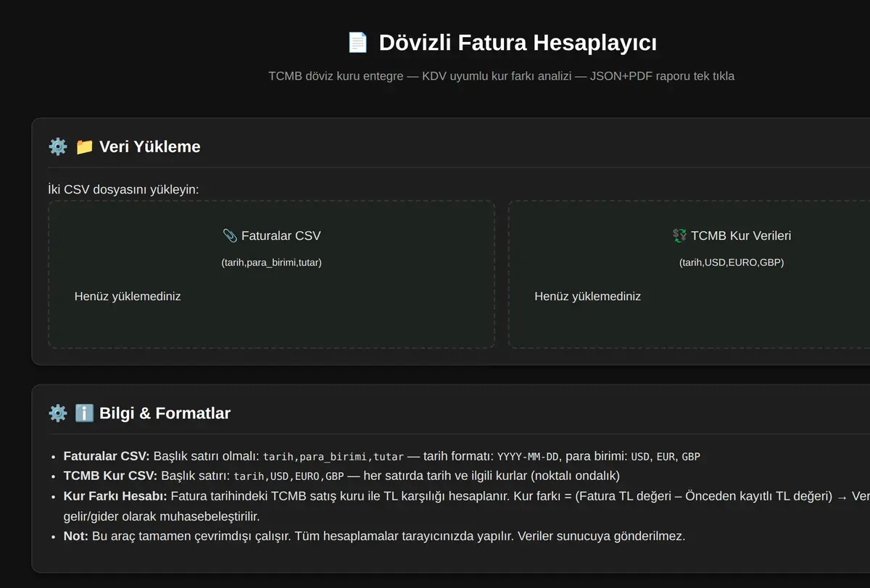The image size is (870, 588).
Task: Click the gear icon in Bilgi & Formatlar header
Action: click(x=58, y=413)
